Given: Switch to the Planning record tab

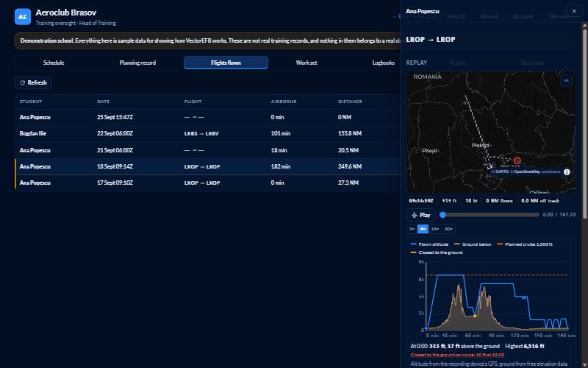Looking at the screenshot, I should tap(137, 63).
